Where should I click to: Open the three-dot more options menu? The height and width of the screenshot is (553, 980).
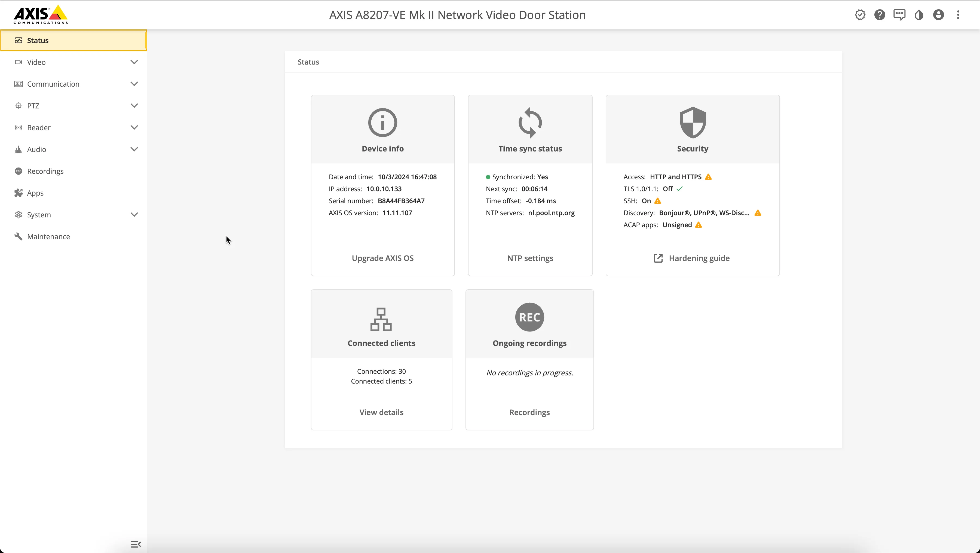click(958, 15)
